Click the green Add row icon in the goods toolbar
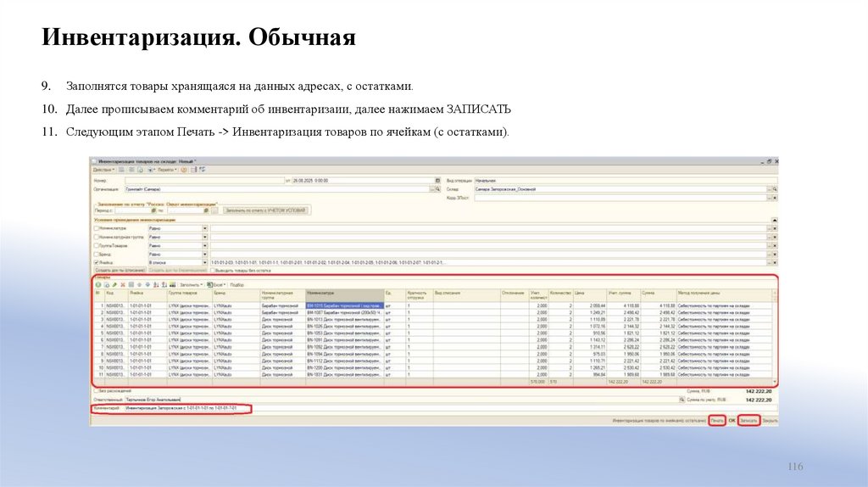Viewport: 868px width, 487px height. tap(98, 285)
